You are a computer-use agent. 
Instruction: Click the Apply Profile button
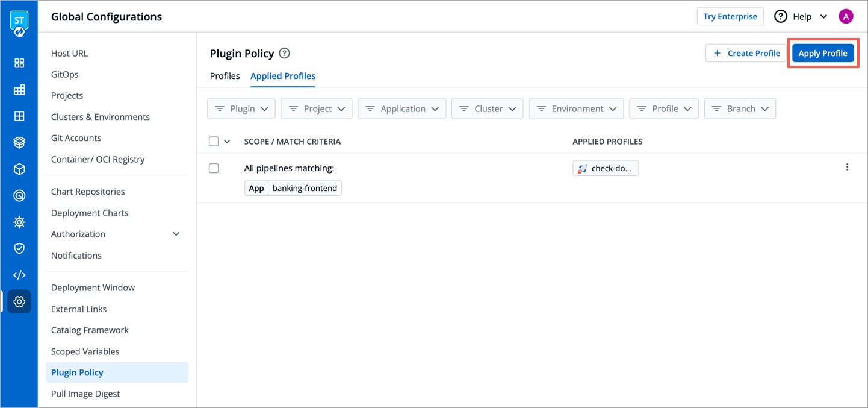tap(823, 53)
